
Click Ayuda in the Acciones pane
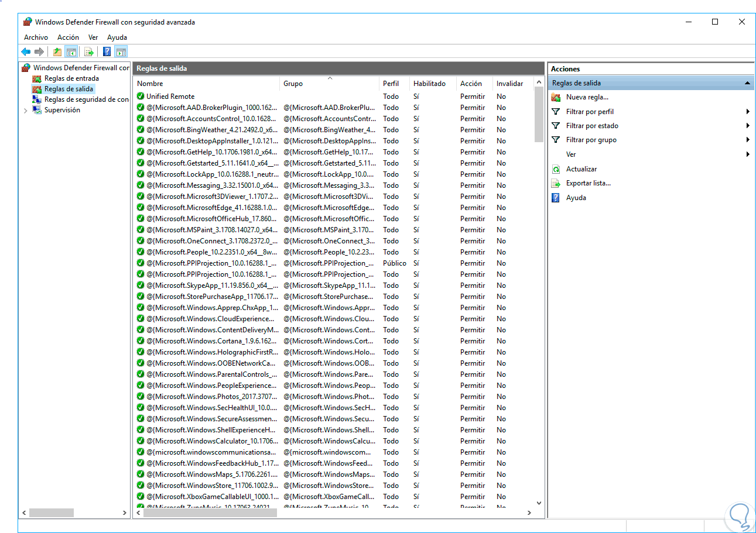point(576,198)
